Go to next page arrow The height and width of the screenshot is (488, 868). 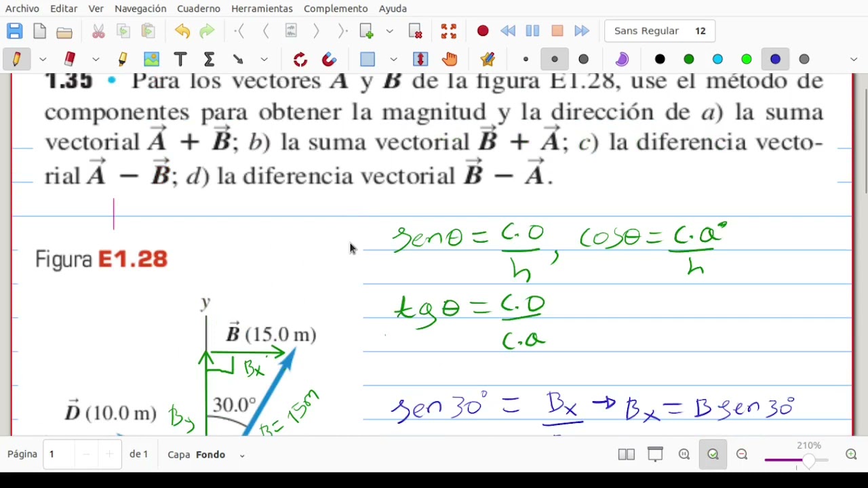[316, 31]
